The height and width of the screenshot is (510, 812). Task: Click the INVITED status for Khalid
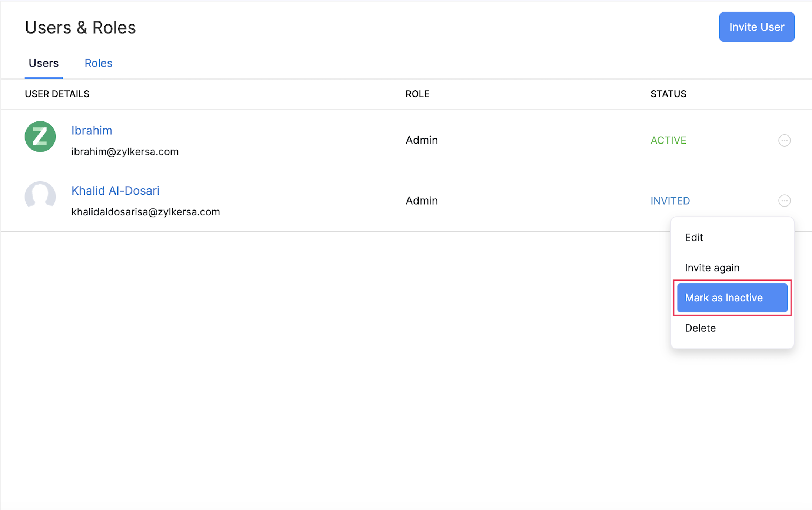click(x=670, y=201)
